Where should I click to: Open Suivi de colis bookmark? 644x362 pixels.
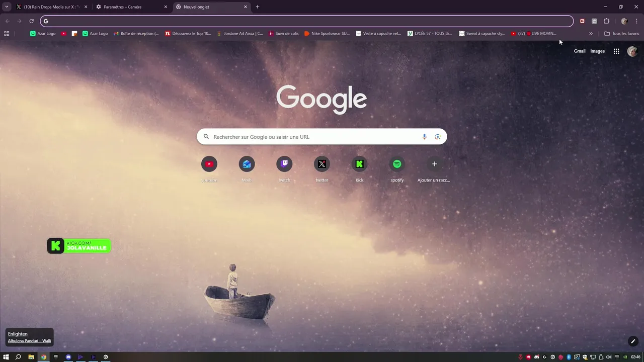[x=284, y=34]
